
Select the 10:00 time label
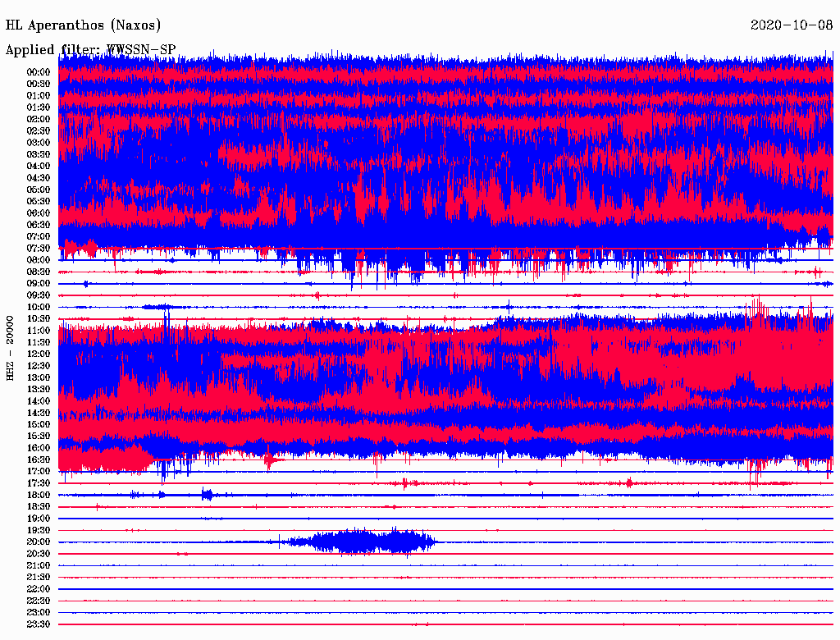(39, 307)
